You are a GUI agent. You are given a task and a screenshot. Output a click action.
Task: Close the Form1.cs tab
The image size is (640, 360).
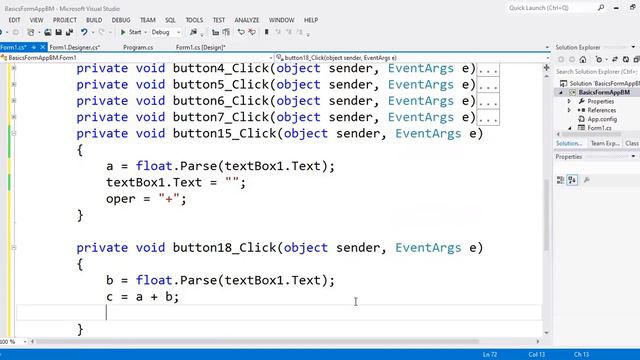[x=42, y=47]
